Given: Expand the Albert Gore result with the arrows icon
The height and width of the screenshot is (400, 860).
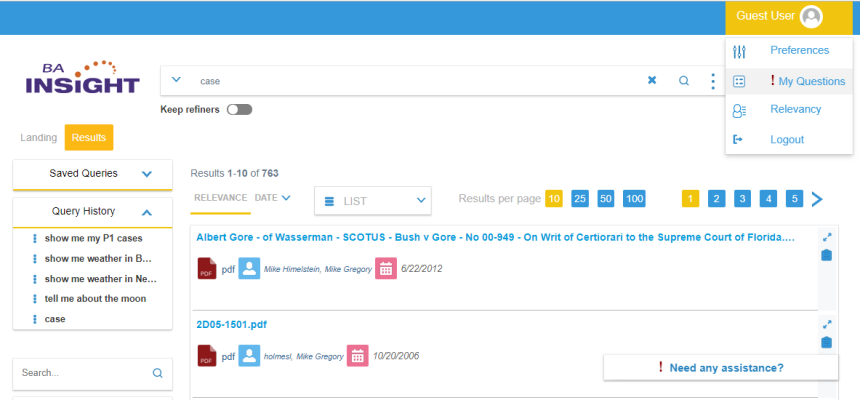Looking at the screenshot, I should [x=827, y=238].
